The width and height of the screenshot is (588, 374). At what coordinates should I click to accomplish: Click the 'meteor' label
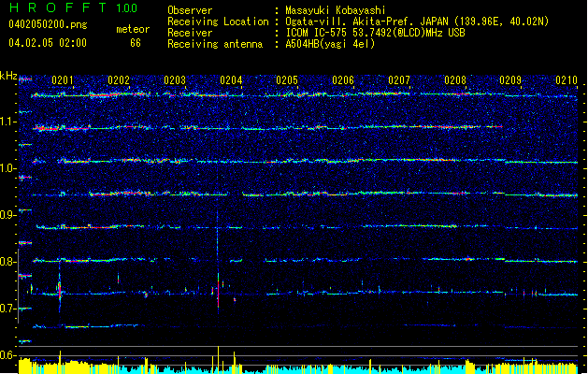pos(133,29)
